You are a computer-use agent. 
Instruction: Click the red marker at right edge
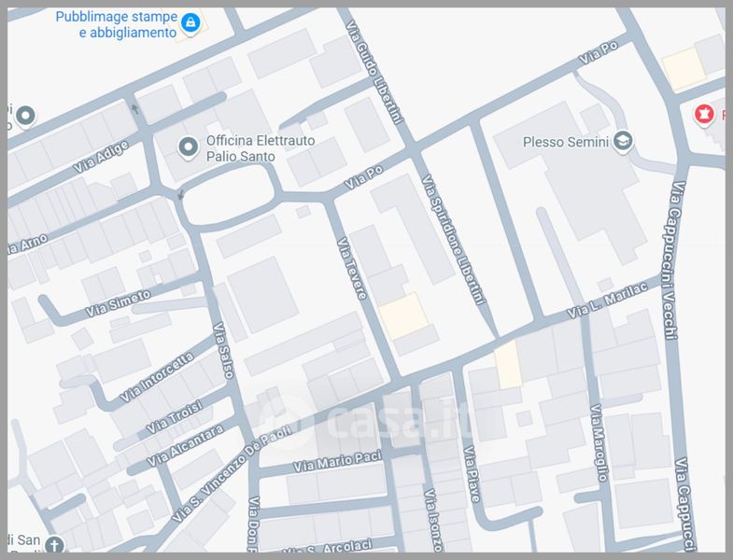click(x=704, y=115)
